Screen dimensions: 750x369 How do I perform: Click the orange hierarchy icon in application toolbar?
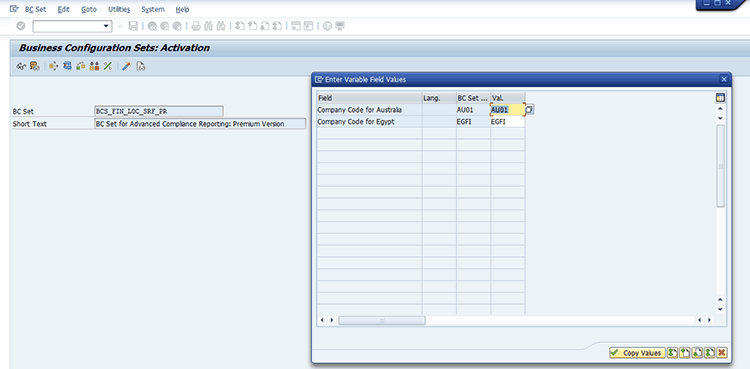tap(94, 66)
